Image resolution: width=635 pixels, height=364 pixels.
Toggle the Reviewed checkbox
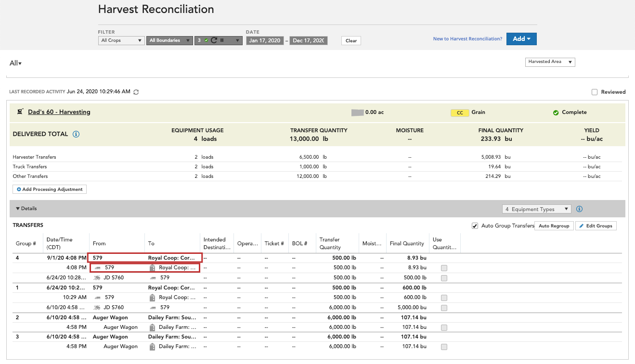[595, 92]
